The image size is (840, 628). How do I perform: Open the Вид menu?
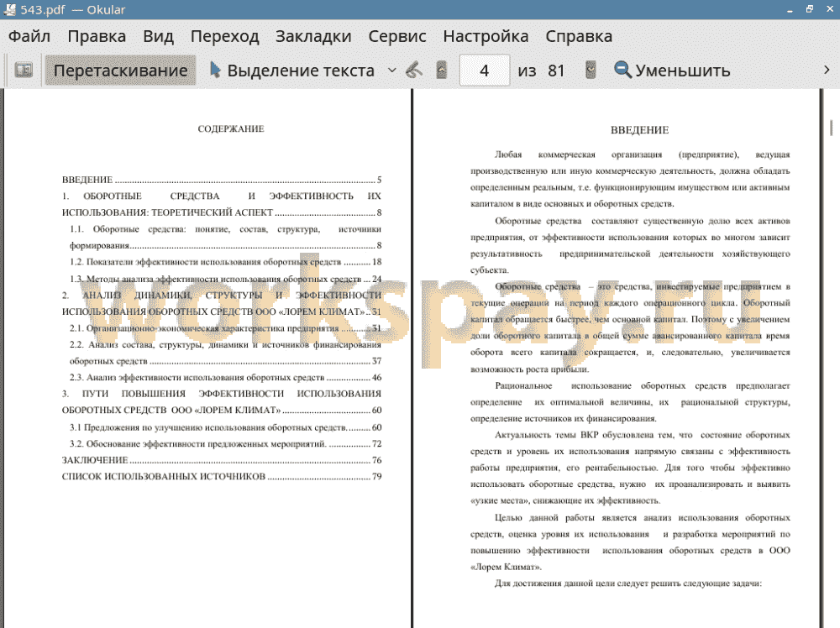158,36
